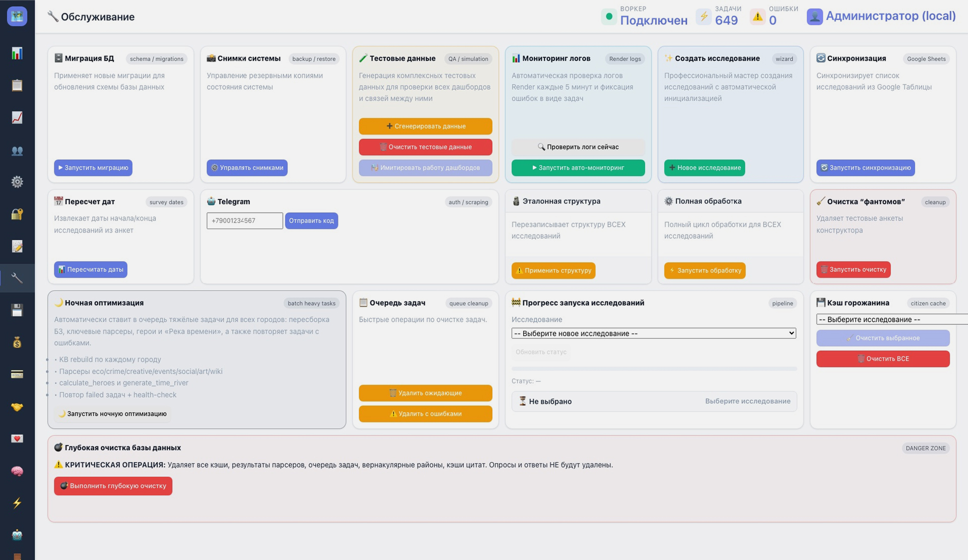Click the wrench maintenance sidebar item
This screenshot has width=968, height=560.
click(17, 278)
